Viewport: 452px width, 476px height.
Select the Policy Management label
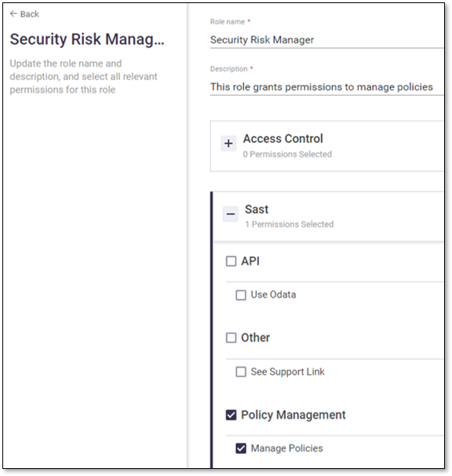click(x=293, y=415)
